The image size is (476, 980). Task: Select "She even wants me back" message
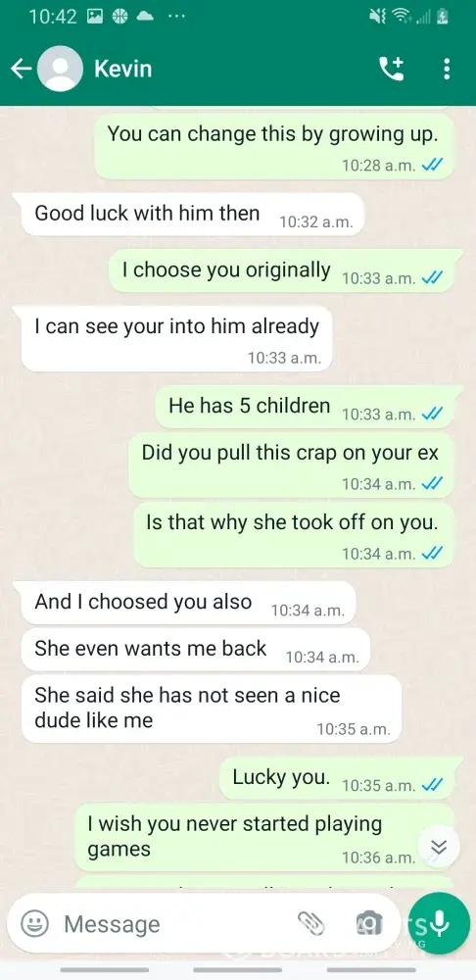tap(196, 650)
